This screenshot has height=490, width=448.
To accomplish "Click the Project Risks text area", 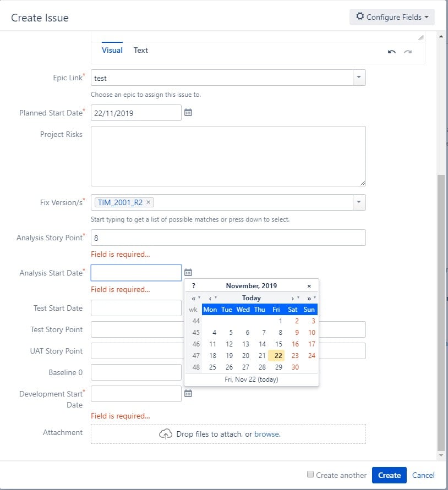I will (228, 156).
